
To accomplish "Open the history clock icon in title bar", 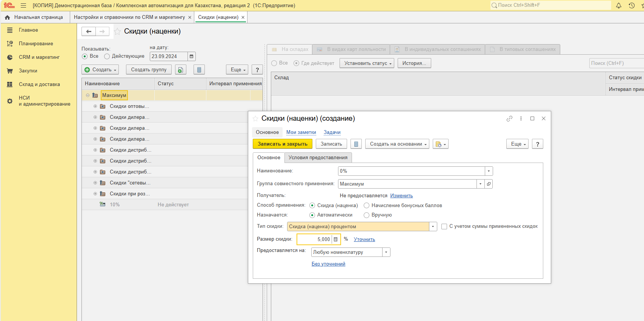I will (632, 5).
